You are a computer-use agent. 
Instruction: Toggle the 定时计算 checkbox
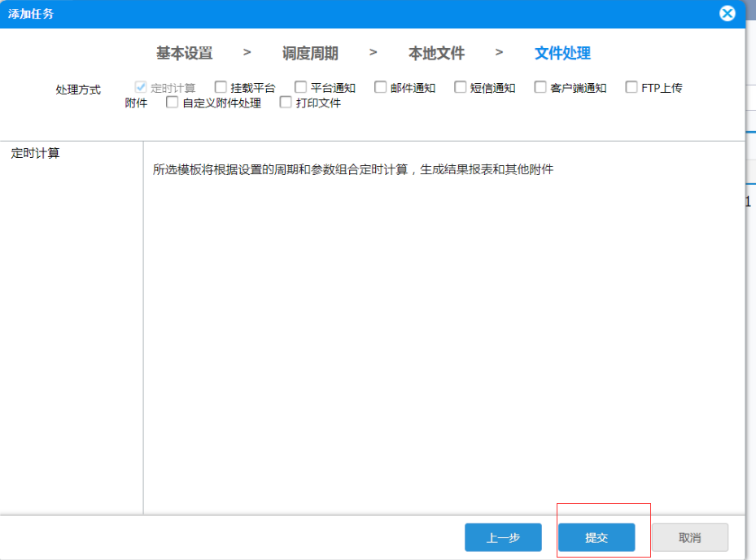pos(140,87)
